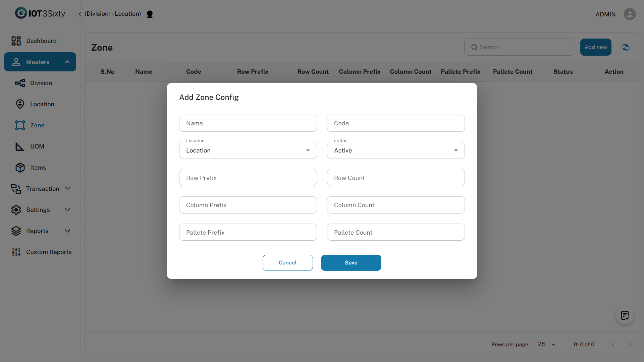Click the floating checklist icon
This screenshot has width=644, height=362.
click(625, 315)
